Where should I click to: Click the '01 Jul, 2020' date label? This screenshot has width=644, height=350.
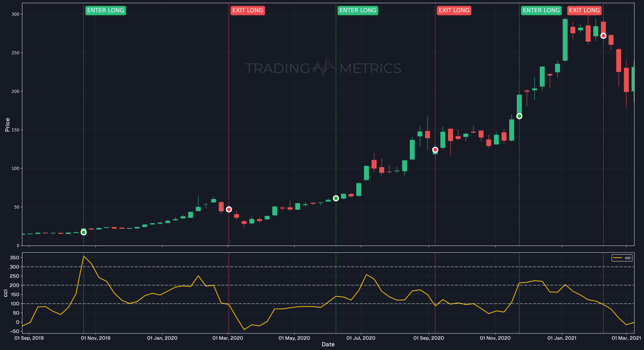point(361,338)
